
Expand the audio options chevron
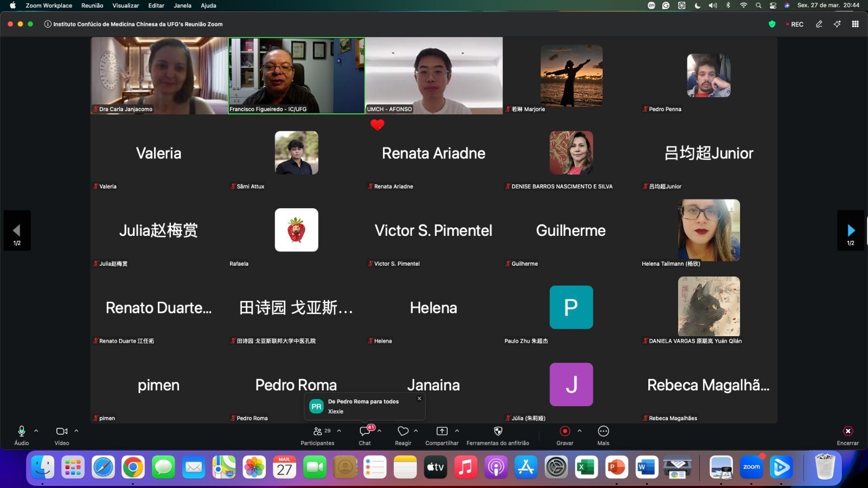click(36, 431)
